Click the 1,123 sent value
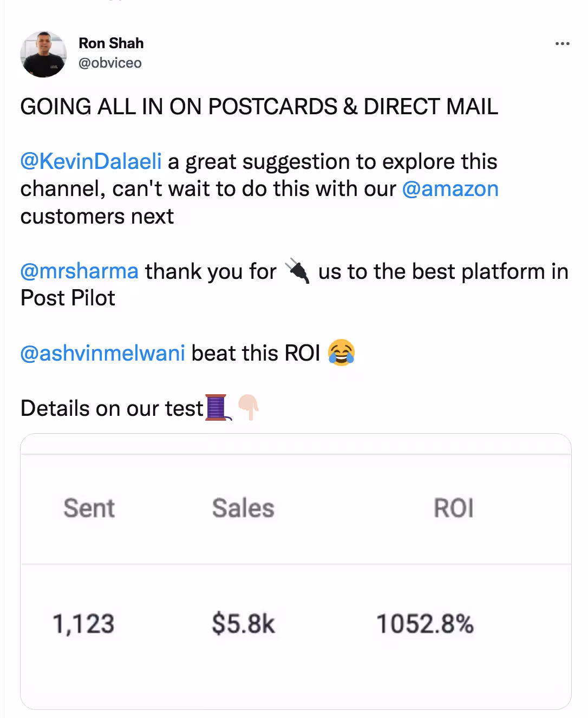Screen dimensions: 588x718 83,624
